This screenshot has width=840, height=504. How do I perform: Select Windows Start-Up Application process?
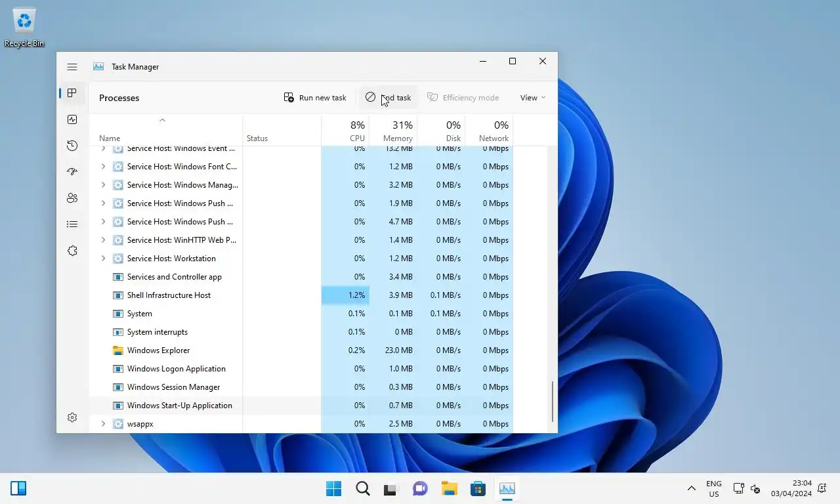(x=301, y=406)
